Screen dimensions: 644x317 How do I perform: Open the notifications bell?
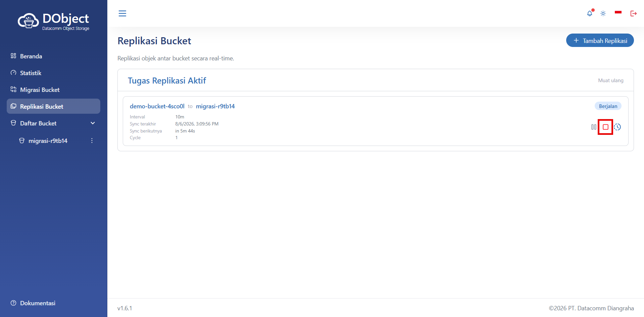[589, 13]
